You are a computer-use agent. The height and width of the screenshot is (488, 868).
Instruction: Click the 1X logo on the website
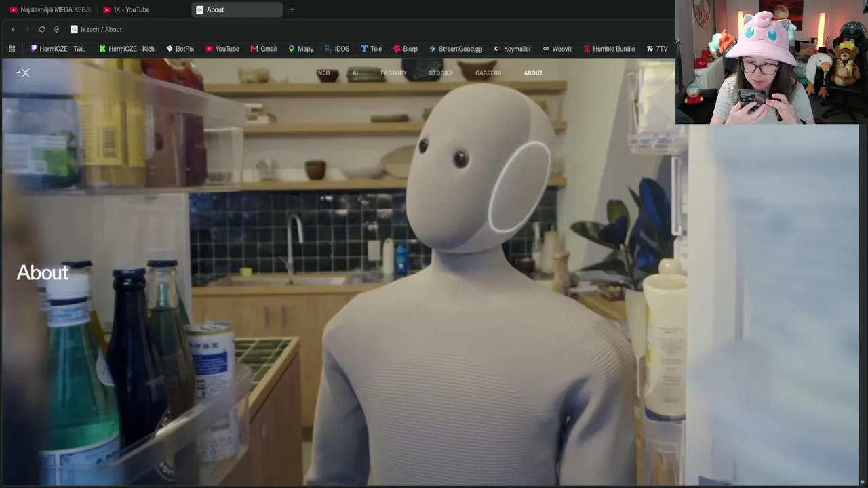point(23,73)
